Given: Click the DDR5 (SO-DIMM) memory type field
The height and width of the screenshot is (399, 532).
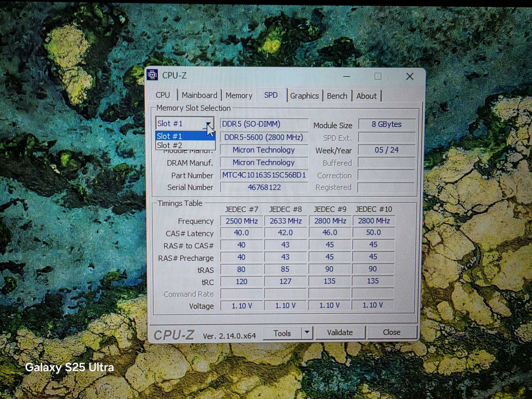Looking at the screenshot, I should pos(264,124).
